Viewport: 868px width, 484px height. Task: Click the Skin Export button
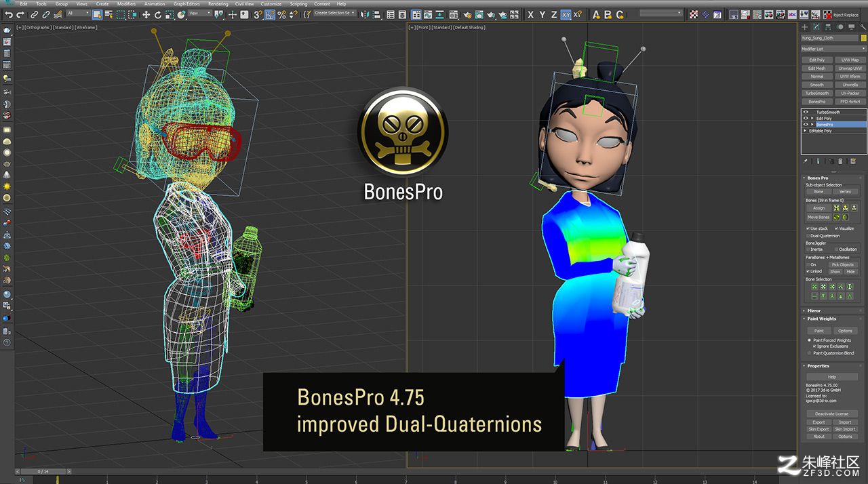click(x=818, y=429)
